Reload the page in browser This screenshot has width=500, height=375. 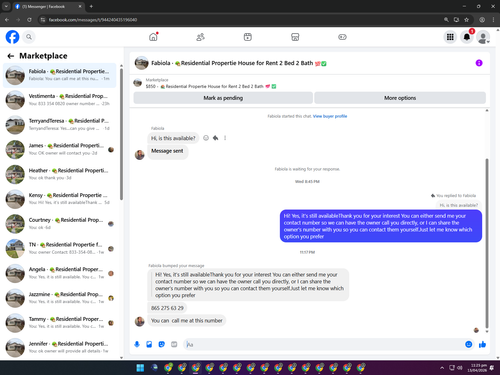tap(29, 20)
